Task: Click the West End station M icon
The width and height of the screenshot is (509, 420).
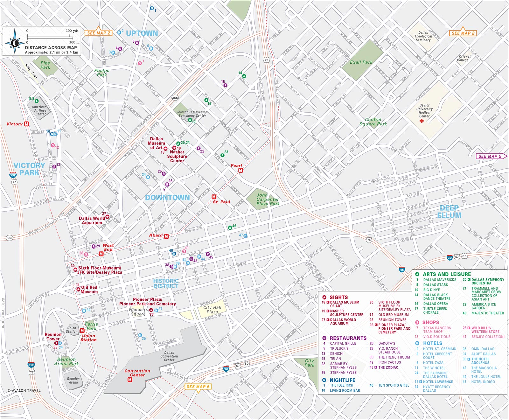Action: pos(101,254)
